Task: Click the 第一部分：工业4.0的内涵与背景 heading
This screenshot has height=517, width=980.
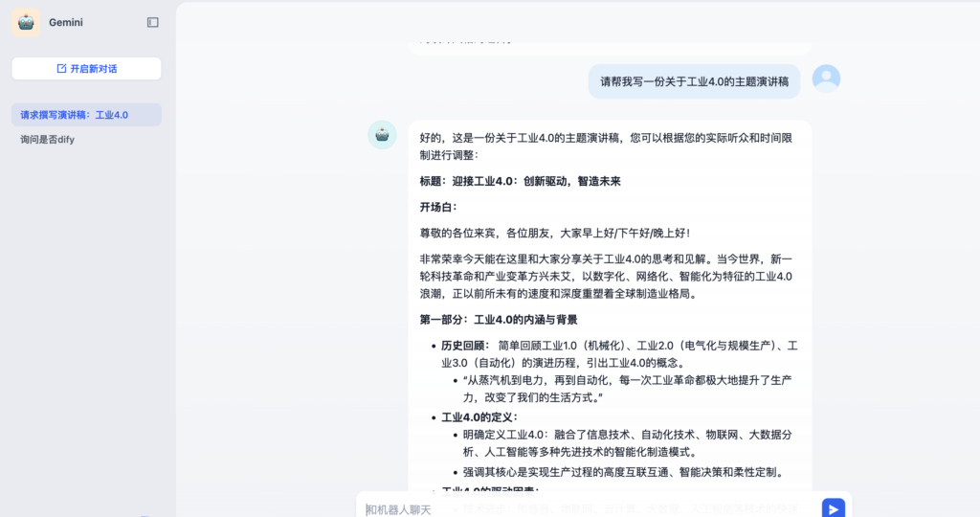Action: coord(498,320)
